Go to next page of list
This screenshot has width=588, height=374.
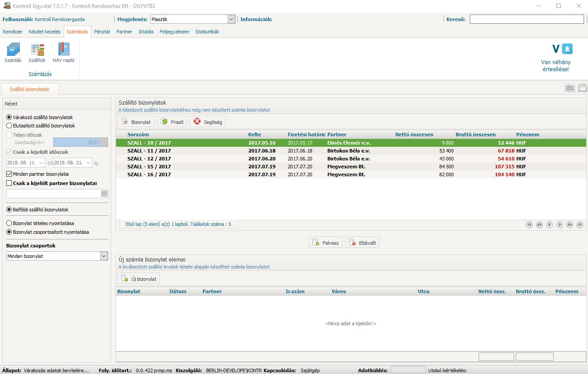tap(559, 225)
